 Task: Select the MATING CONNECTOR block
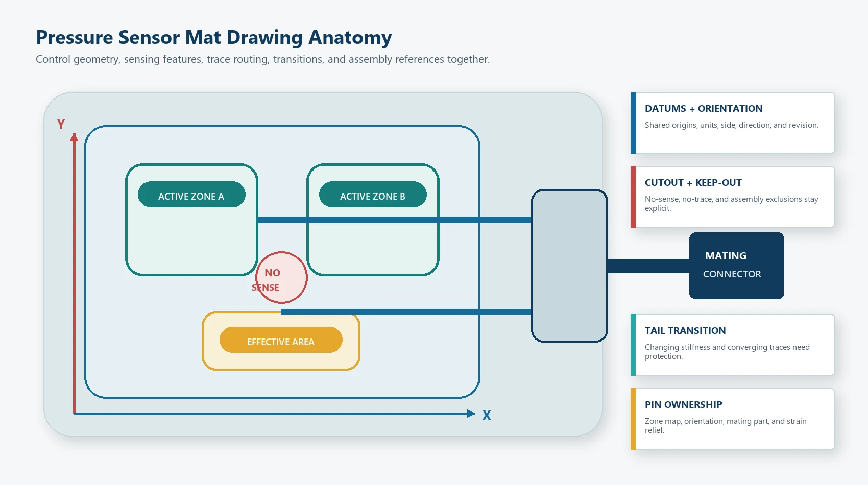(737, 265)
